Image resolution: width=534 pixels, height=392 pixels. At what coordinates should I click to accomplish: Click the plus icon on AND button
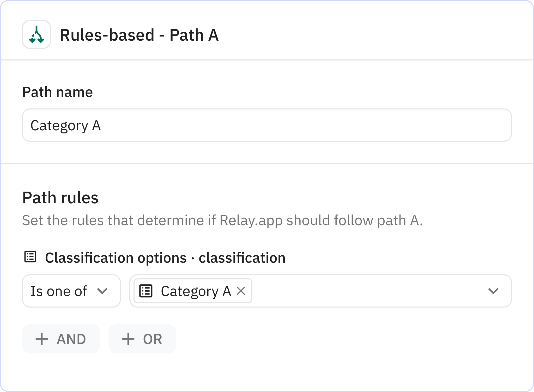(x=42, y=339)
